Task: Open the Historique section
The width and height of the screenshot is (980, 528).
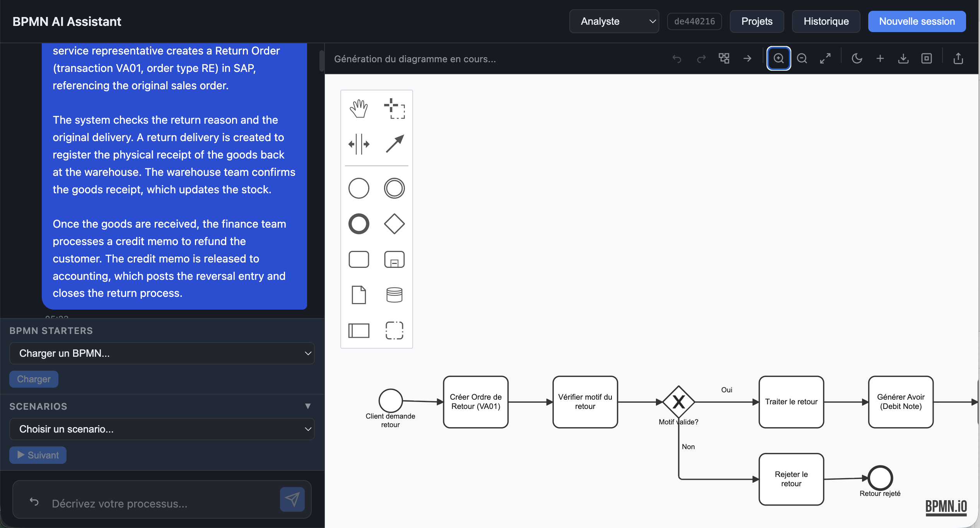Action: click(x=826, y=21)
